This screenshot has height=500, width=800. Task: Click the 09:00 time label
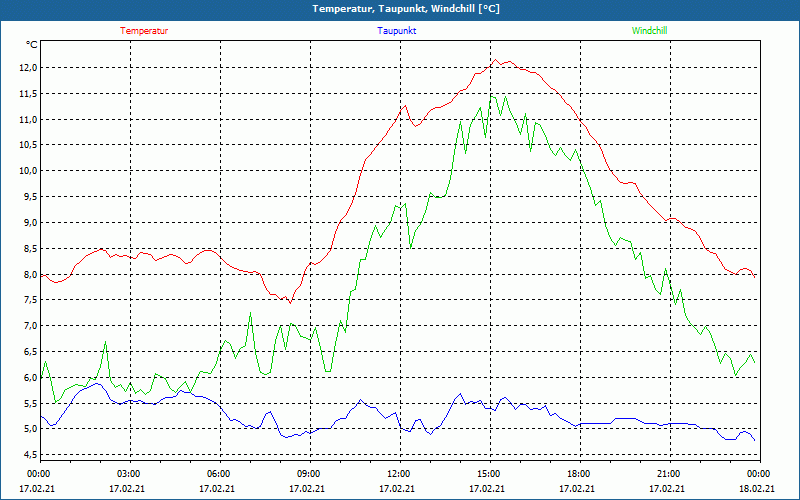pyautogui.click(x=309, y=474)
